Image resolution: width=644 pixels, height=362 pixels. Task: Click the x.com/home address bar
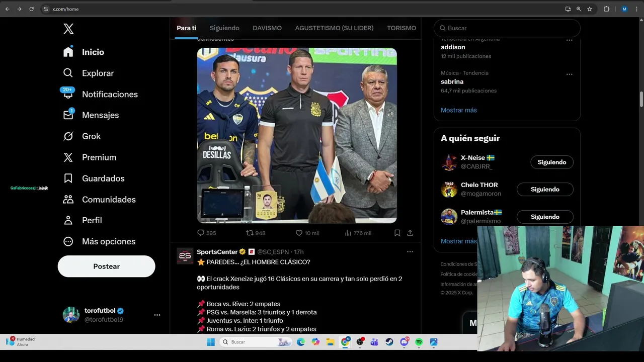click(x=65, y=9)
